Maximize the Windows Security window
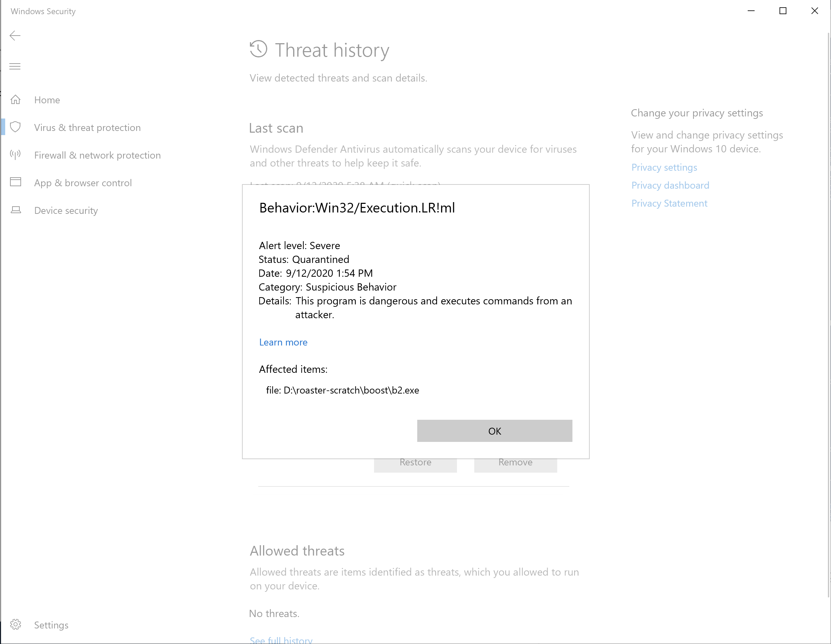831x644 pixels. pos(783,11)
